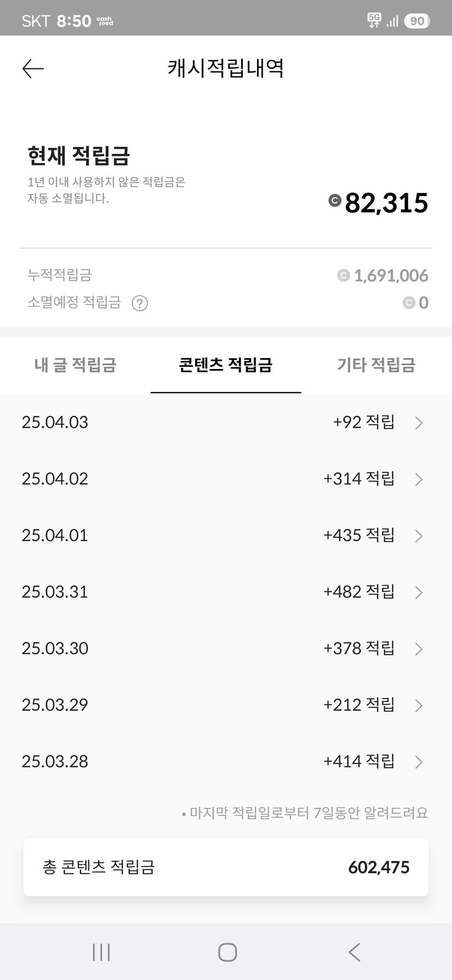The height and width of the screenshot is (980, 452).
Task: Open the +212 적립 details
Action: 358,705
